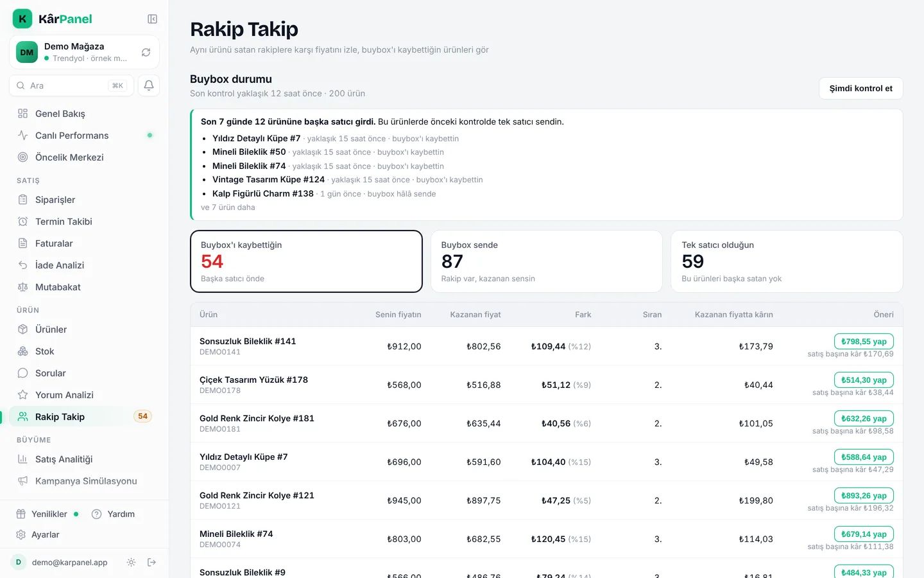Click the Rakip Takip people icon

point(23,417)
